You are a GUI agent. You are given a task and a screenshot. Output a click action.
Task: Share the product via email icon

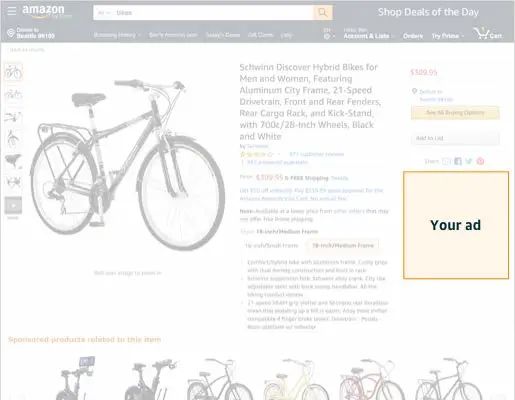(x=446, y=161)
